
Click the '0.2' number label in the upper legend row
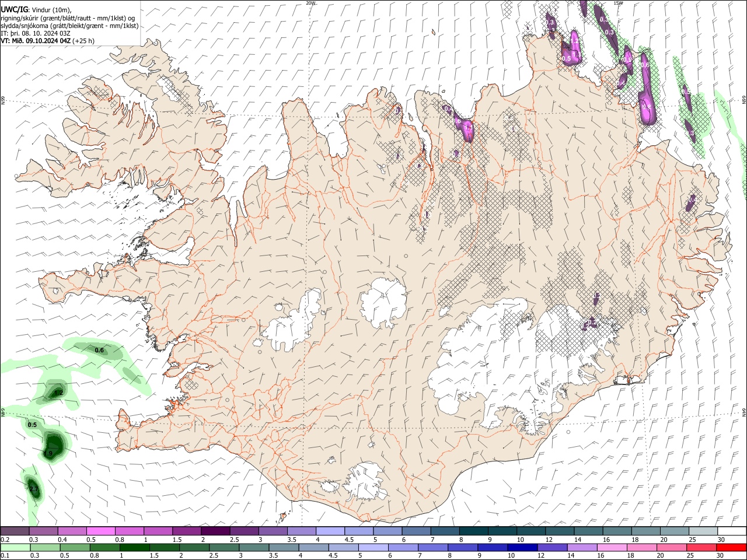click(x=5, y=540)
